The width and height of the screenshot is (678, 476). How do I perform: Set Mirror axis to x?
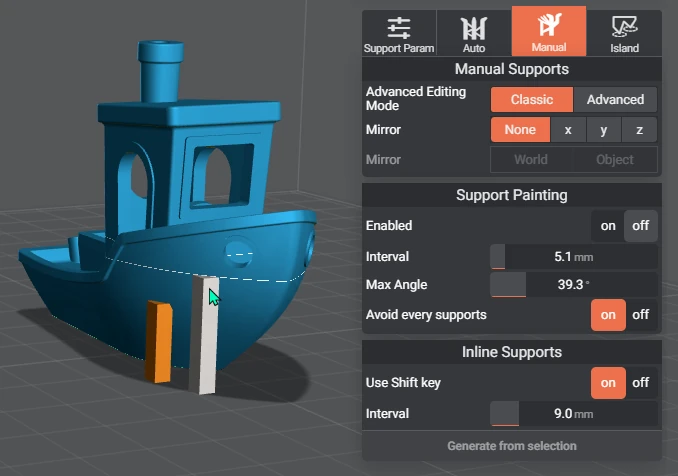[x=568, y=130]
